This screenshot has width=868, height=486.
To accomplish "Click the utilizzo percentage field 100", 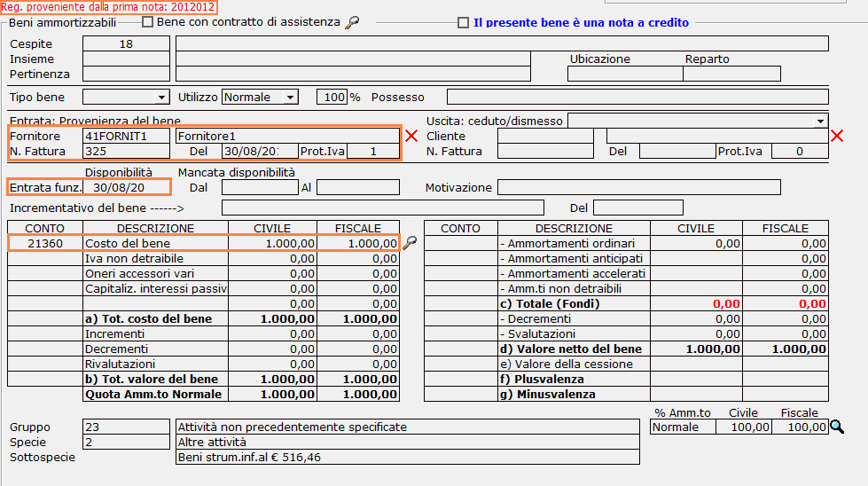I will click(332, 97).
